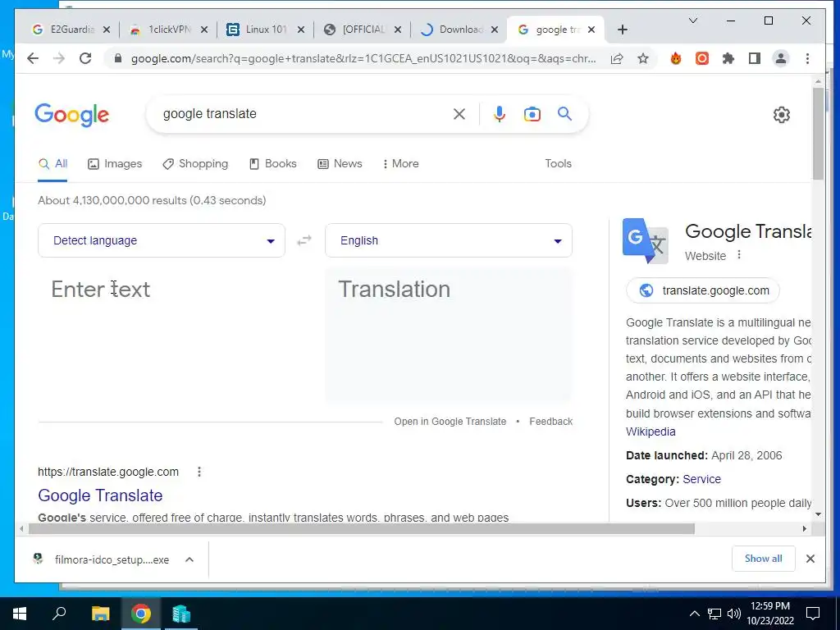Open the flame extension icon in toolbar
The width and height of the screenshot is (840, 630).
[676, 58]
